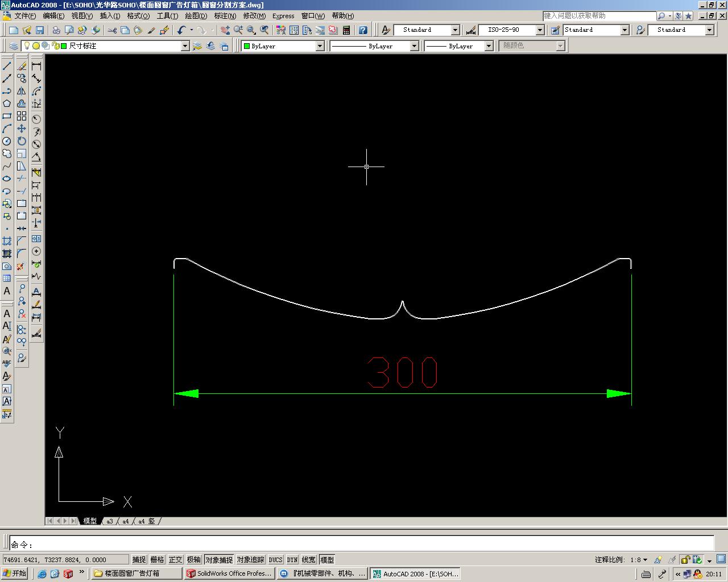The width and height of the screenshot is (728, 582).
Task: Toggle 对象追踪 (object tracking) in status bar
Action: (250, 560)
